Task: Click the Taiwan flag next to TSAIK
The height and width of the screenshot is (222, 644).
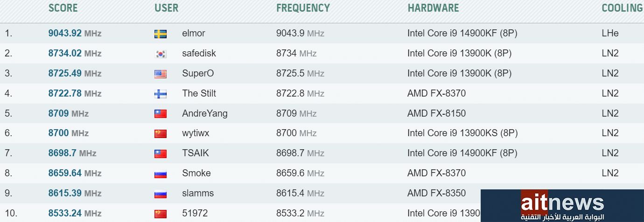Action: coord(160,153)
